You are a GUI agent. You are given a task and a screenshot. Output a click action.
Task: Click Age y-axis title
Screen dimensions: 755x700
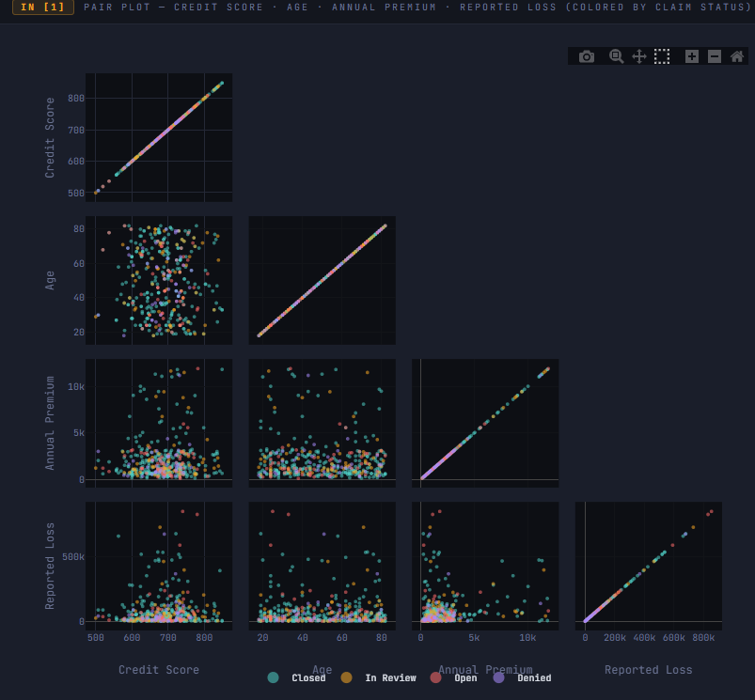click(x=50, y=280)
